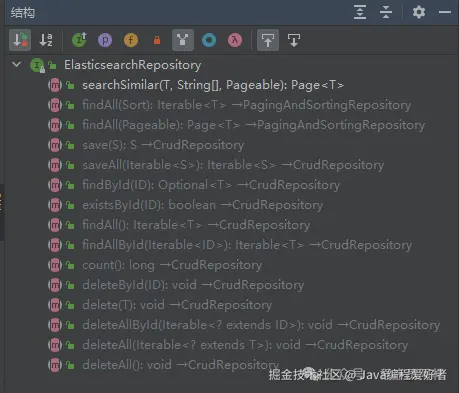Click Collapse All icon in header
The height and width of the screenshot is (393, 459).
pyautogui.click(x=386, y=12)
